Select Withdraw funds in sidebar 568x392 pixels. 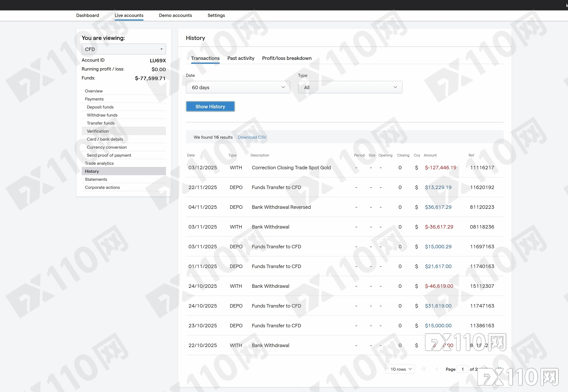coord(102,115)
